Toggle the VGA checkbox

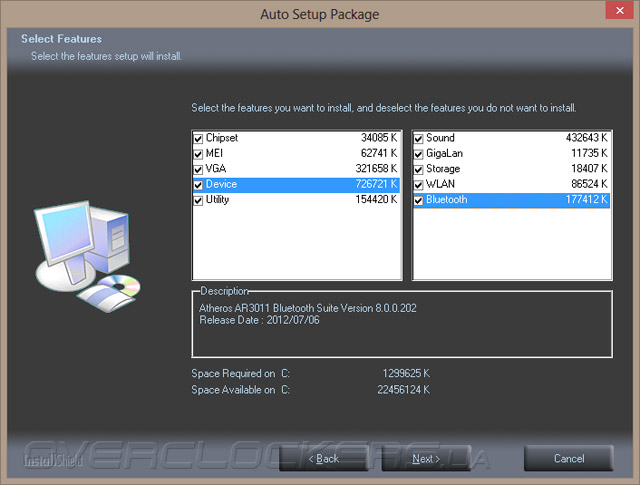pos(198,170)
